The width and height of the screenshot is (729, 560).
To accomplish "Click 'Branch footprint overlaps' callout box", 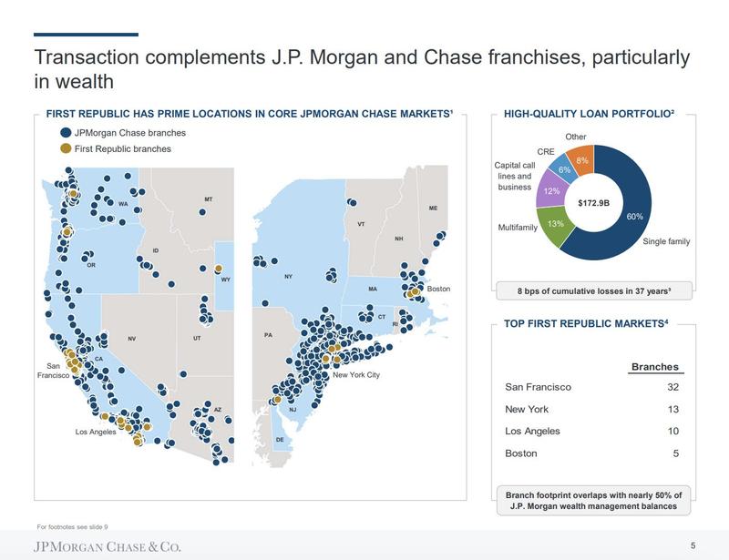I will click(594, 501).
